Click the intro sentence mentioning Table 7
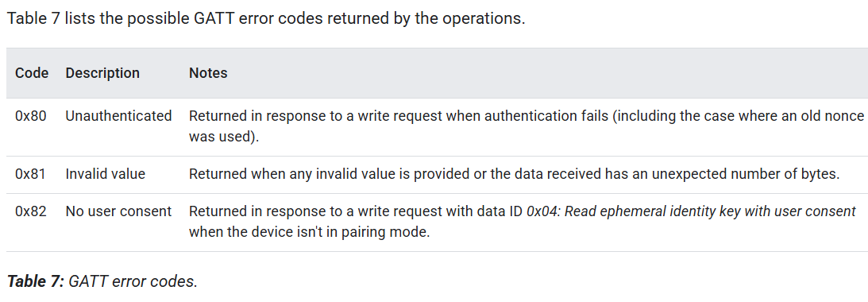Viewport: 868px width, 302px height. tap(266, 18)
